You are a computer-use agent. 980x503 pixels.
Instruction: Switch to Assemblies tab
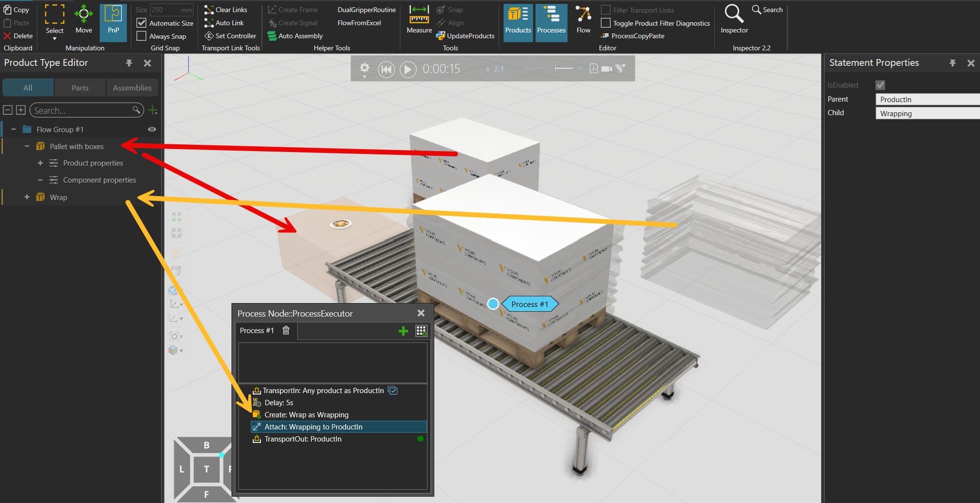click(132, 88)
